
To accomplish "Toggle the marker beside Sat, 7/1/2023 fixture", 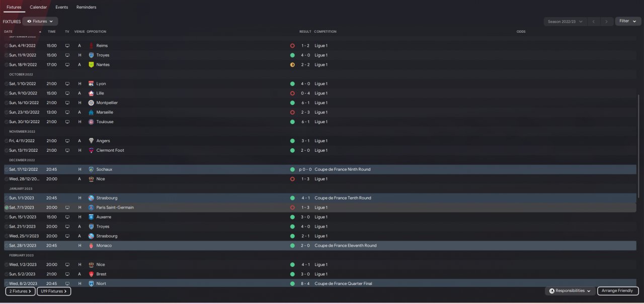I will click(7, 208).
